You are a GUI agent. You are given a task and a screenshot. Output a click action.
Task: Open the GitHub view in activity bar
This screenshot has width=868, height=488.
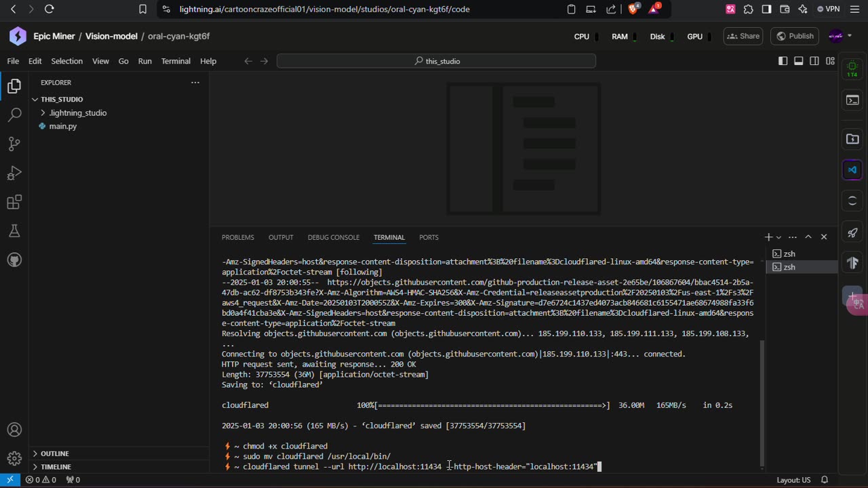14,260
